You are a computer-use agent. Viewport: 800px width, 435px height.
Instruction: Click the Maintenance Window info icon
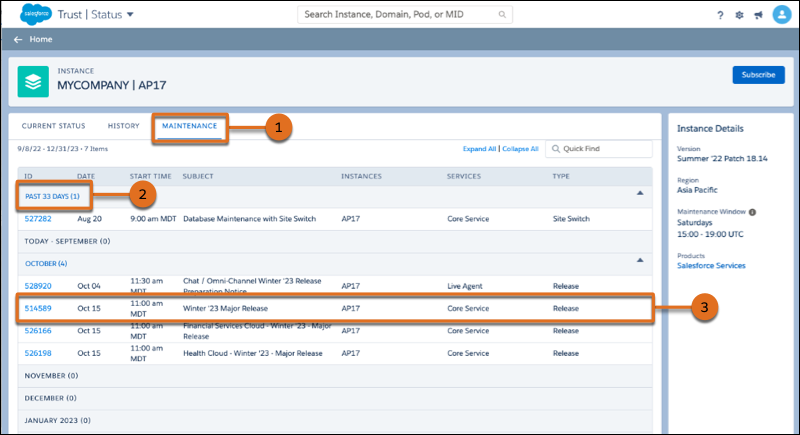(752, 212)
